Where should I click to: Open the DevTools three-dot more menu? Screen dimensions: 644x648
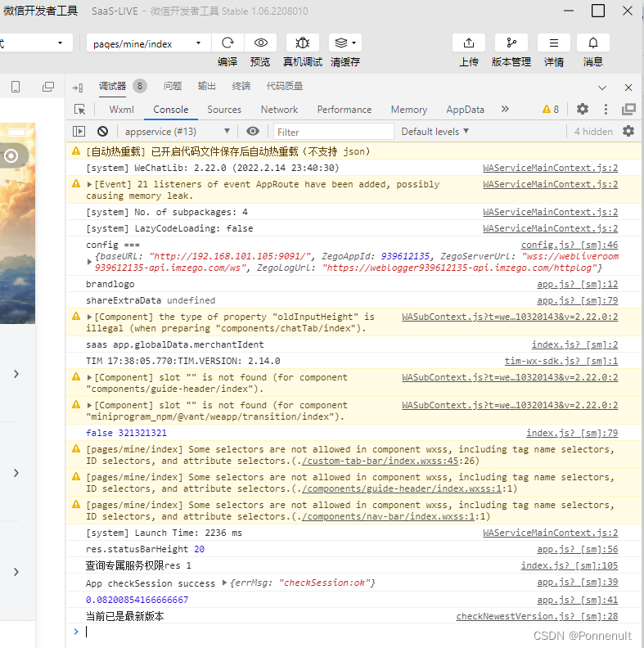click(x=606, y=109)
